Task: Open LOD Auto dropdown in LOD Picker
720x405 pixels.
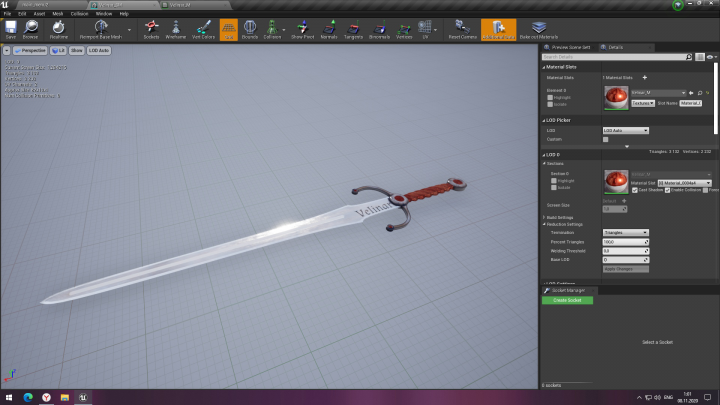Action: coord(625,130)
